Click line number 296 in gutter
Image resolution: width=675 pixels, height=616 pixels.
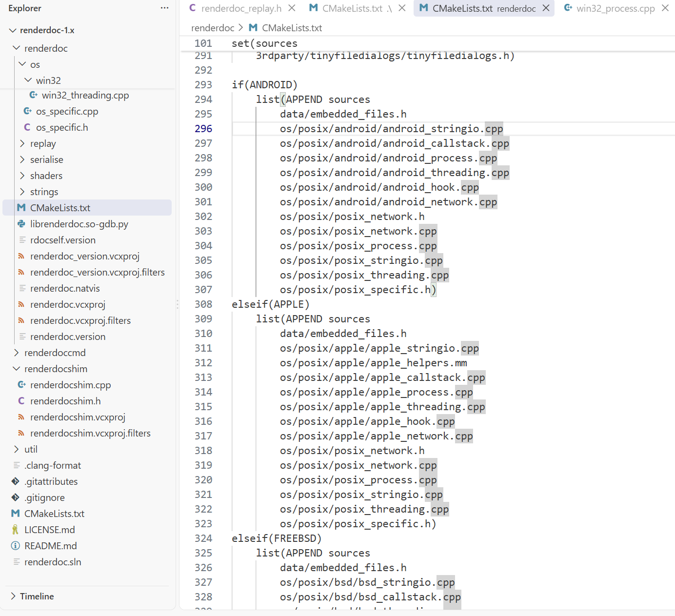tap(203, 129)
